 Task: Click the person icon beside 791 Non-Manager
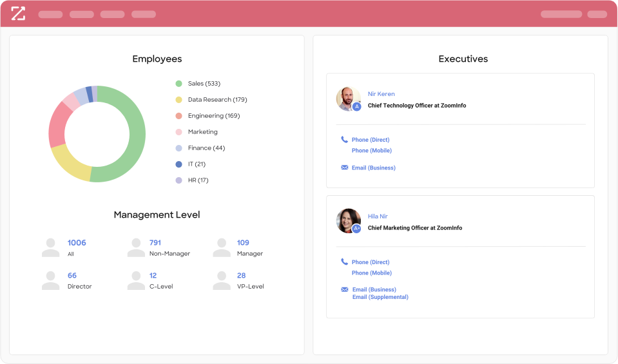(136, 247)
